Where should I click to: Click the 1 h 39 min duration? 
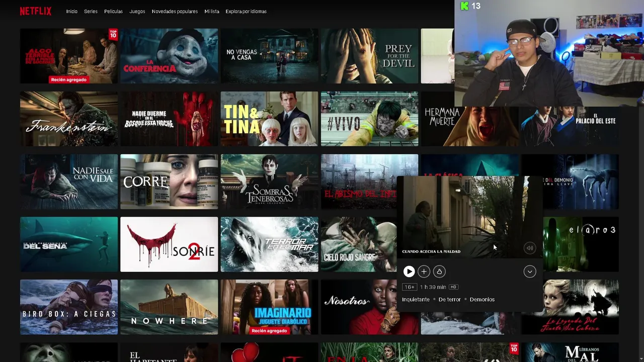[x=433, y=287]
